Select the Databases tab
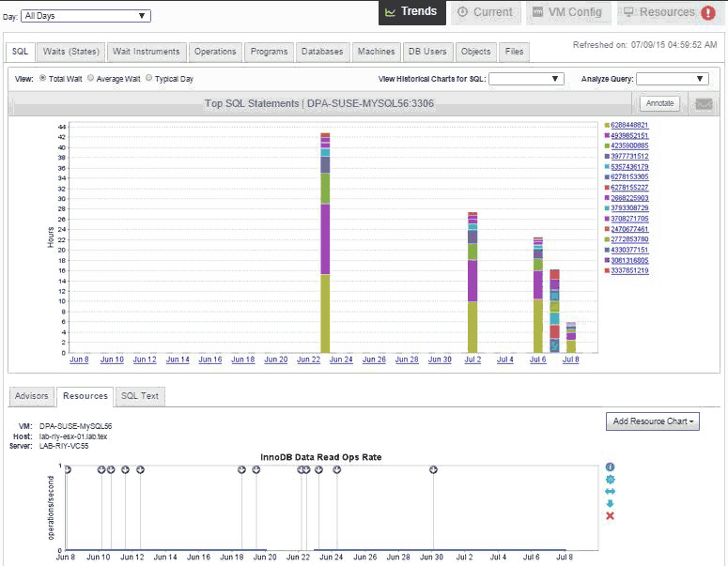The width and height of the screenshot is (728, 566). pos(322,52)
